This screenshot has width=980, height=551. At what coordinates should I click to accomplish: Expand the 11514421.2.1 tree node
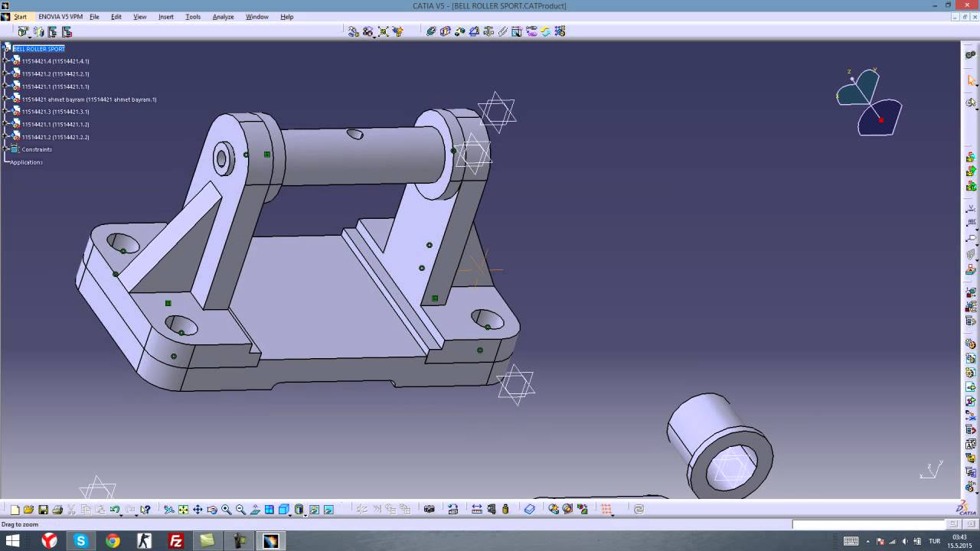pyautogui.click(x=5, y=73)
